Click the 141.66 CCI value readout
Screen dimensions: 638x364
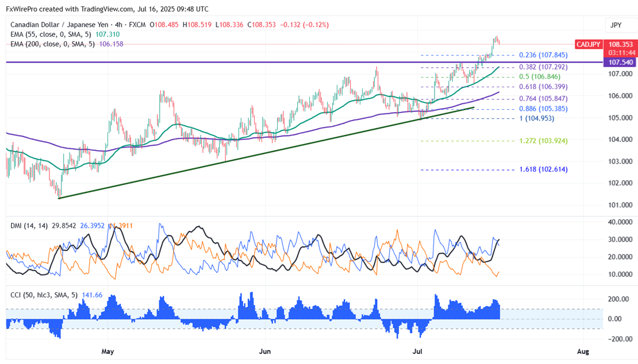pyautogui.click(x=92, y=295)
